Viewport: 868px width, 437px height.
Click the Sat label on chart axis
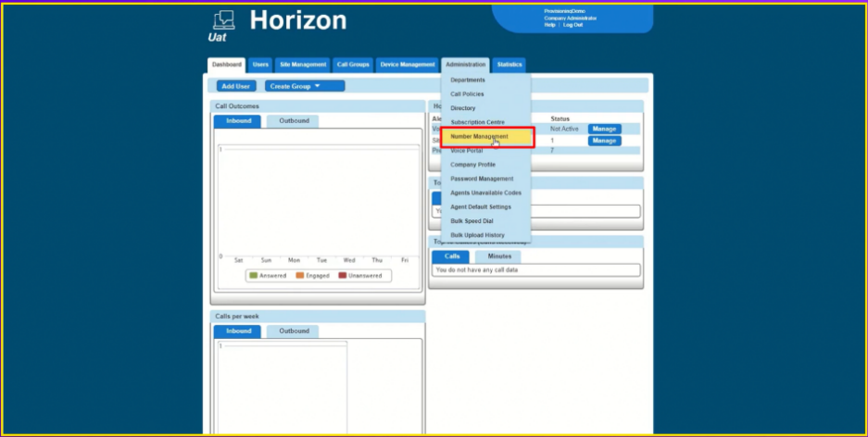coord(239,260)
